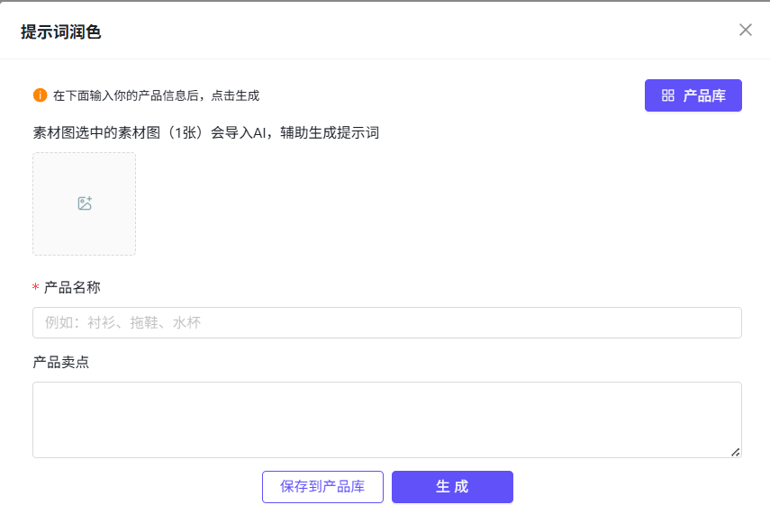Click the red required asterisk

pos(36,288)
